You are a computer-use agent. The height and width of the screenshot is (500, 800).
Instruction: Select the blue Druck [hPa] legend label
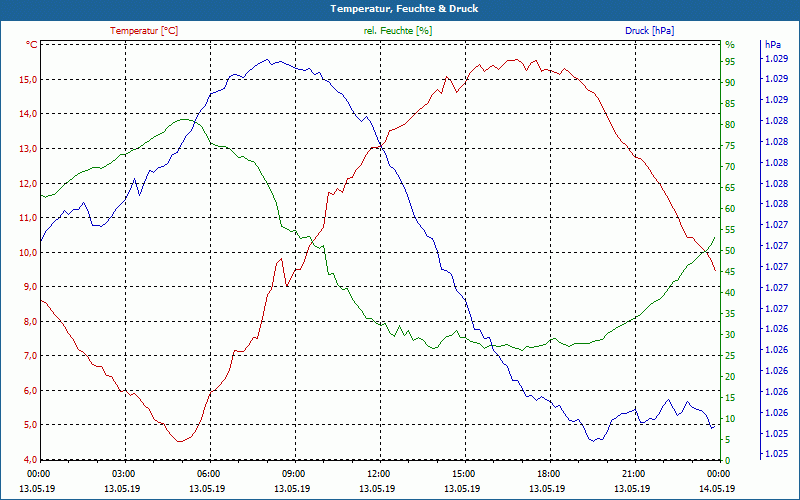click(649, 31)
